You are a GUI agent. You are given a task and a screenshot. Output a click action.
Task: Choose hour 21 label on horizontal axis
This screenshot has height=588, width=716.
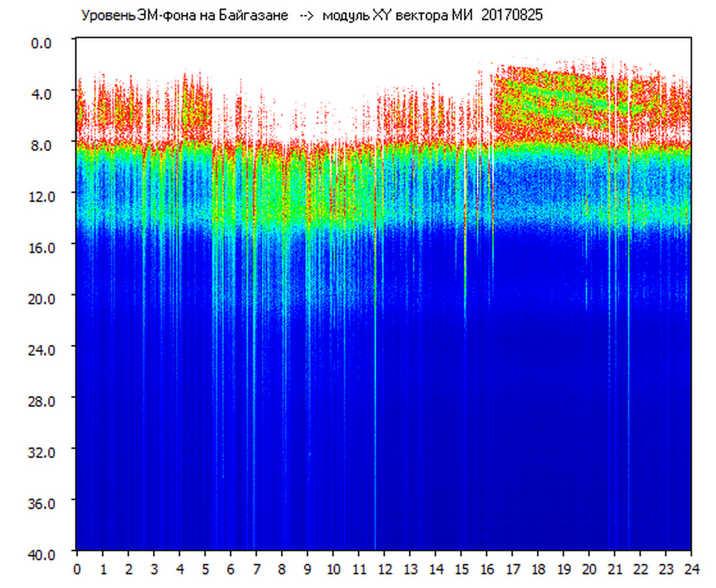[x=615, y=569]
